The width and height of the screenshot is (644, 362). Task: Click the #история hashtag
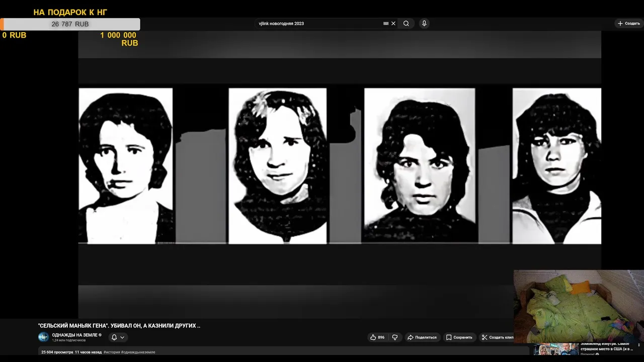[112, 352]
